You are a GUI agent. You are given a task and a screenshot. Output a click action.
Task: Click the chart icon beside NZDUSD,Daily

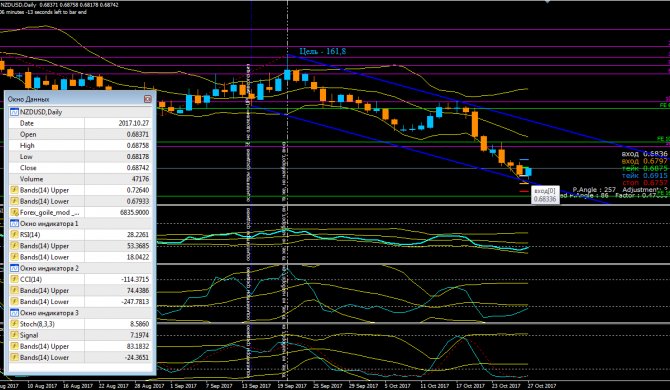tap(14, 112)
